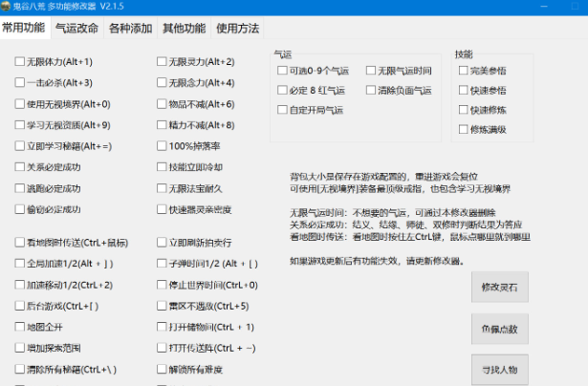Check 快速参悟

pos(463,90)
